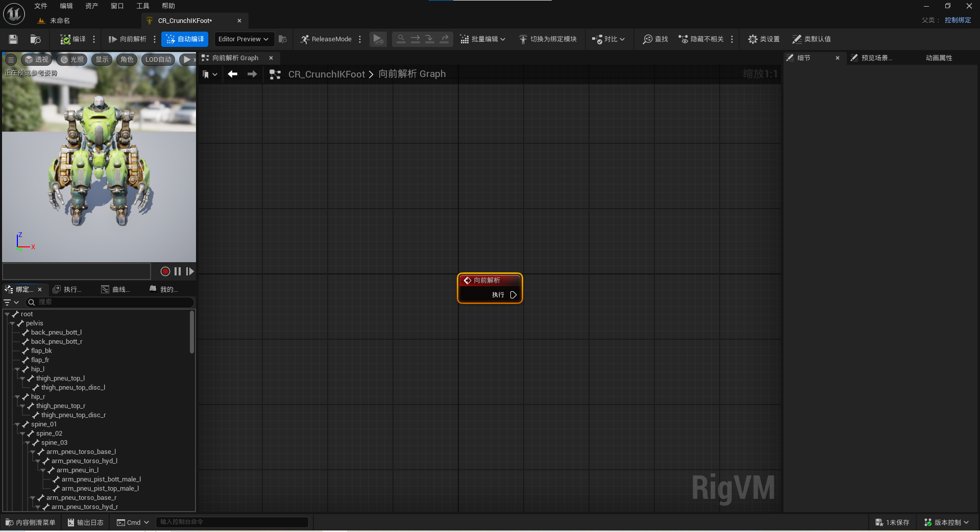Image resolution: width=980 pixels, height=532 pixels.
Task: Open the LOD自动 menu
Action: click(158, 60)
